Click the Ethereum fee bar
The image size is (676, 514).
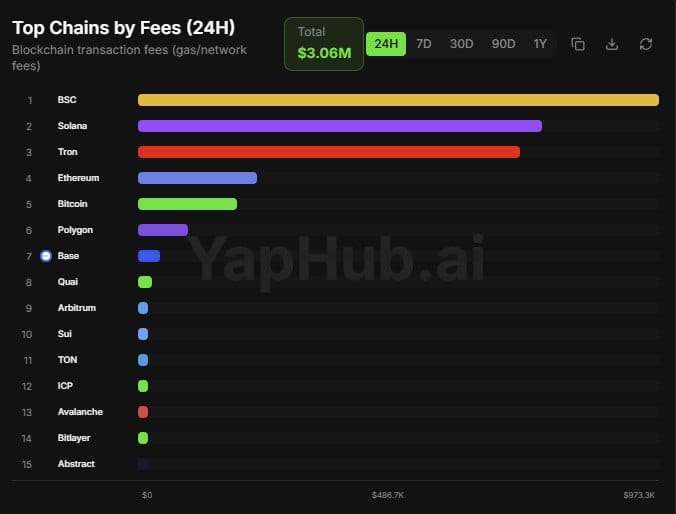[197, 178]
